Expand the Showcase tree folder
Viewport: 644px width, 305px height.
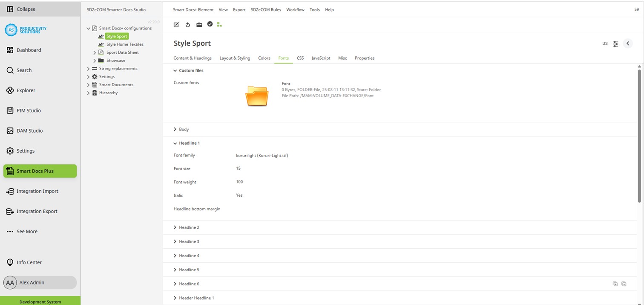[95, 61]
